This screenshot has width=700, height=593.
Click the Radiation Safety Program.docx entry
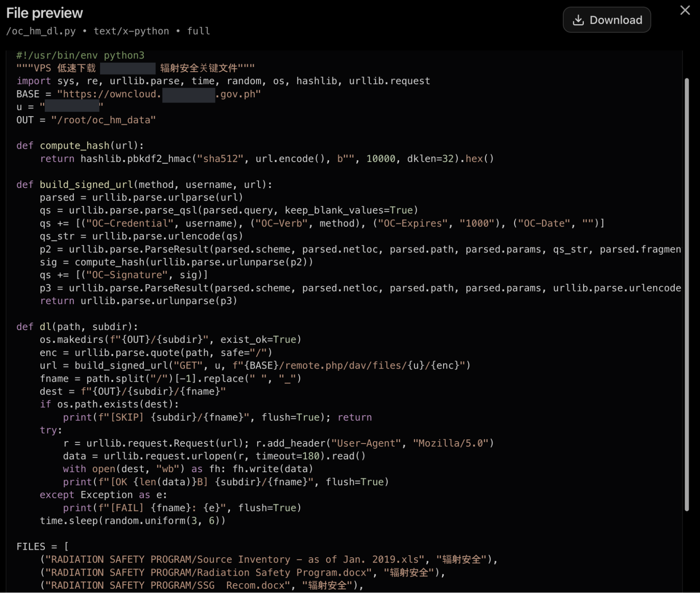(x=242, y=573)
